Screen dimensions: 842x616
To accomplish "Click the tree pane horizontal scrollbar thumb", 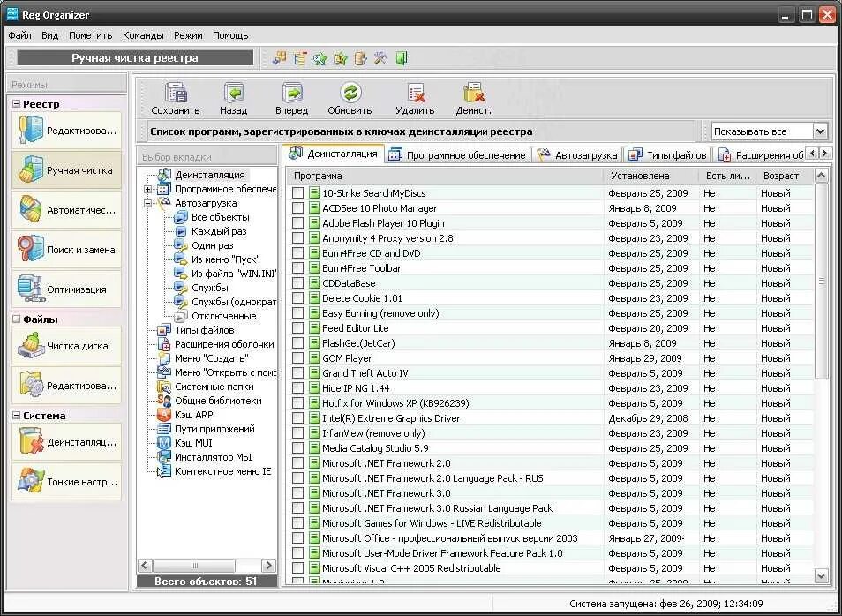I will [x=194, y=566].
